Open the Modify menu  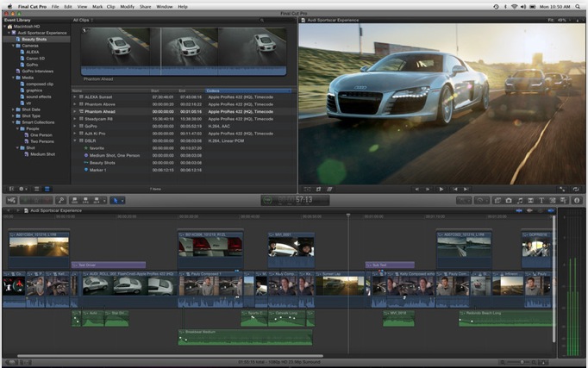tap(127, 6)
